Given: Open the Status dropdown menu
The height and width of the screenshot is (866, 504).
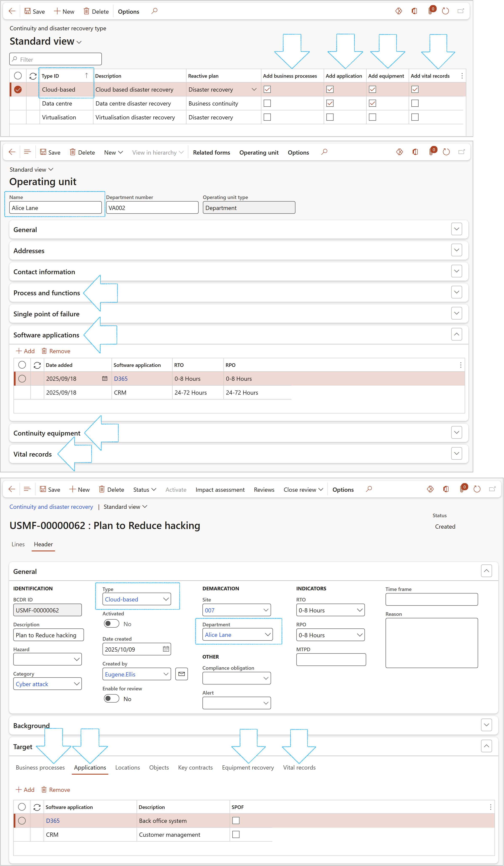Looking at the screenshot, I should point(145,489).
